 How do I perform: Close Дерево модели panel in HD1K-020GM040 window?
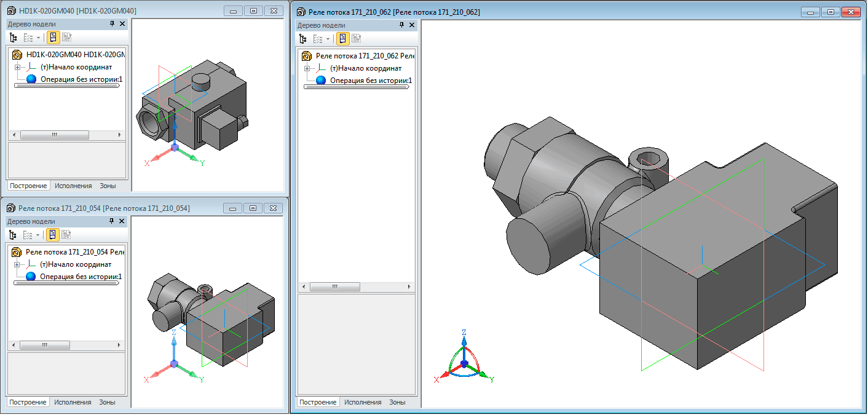tap(122, 23)
